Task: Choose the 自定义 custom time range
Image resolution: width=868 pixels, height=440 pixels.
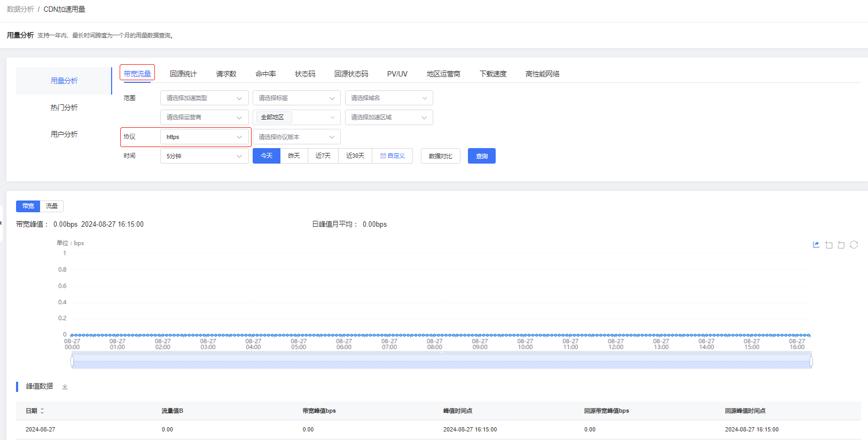Action: tap(393, 156)
